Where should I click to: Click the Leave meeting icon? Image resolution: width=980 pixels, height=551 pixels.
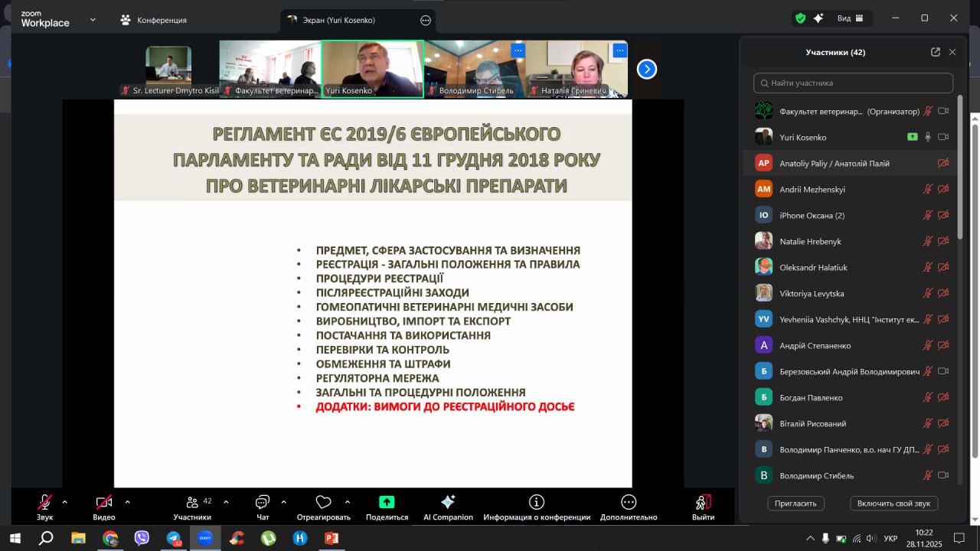coord(703,502)
